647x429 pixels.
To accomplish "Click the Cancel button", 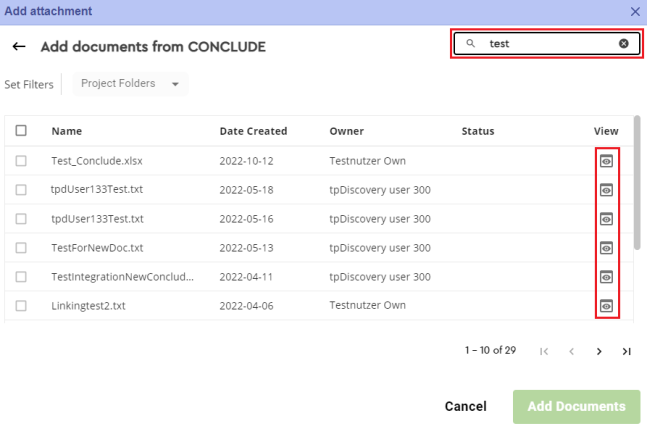I will tap(465, 406).
